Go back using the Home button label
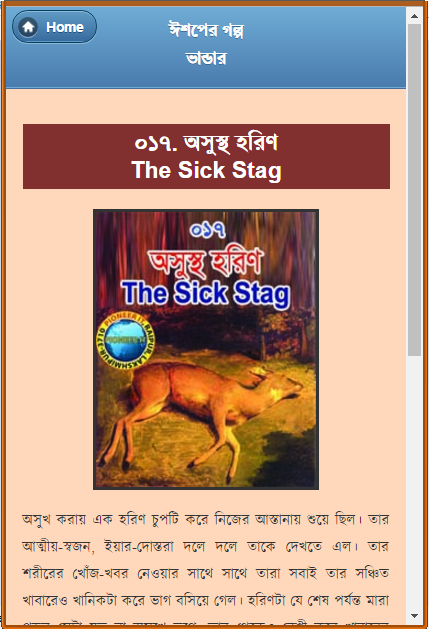Viewport: 429px width, 629px height. 65,27
